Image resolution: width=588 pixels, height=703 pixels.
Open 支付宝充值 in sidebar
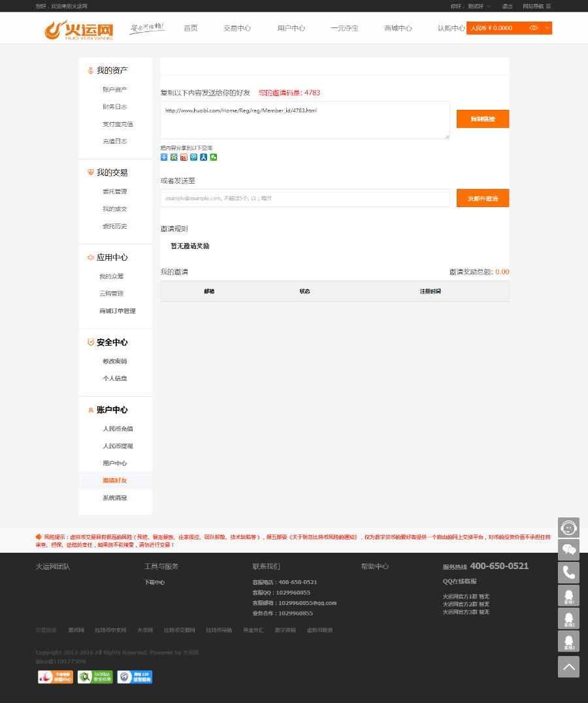pyautogui.click(x=118, y=124)
